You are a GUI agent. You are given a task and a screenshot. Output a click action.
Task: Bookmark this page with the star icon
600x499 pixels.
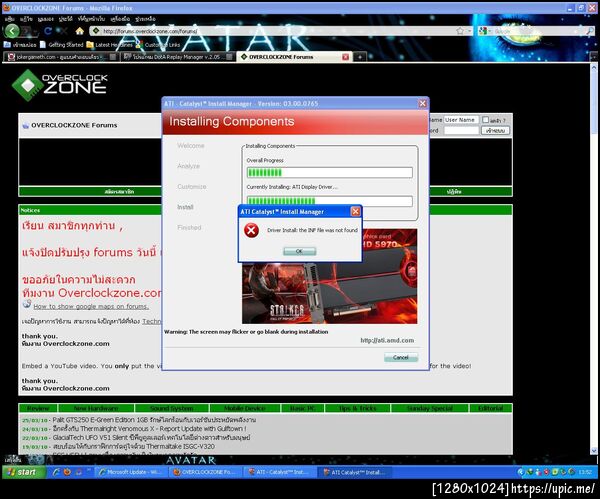[460, 31]
